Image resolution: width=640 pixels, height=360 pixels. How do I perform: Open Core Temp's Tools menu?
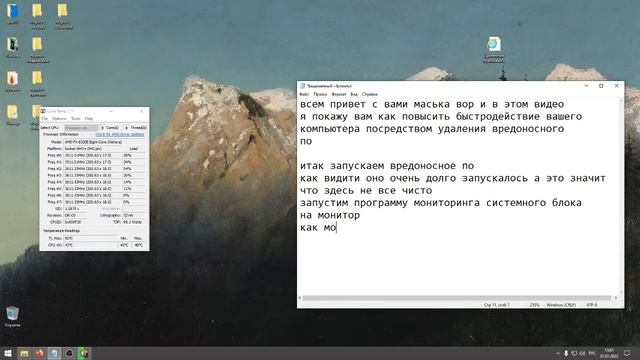click(x=76, y=119)
